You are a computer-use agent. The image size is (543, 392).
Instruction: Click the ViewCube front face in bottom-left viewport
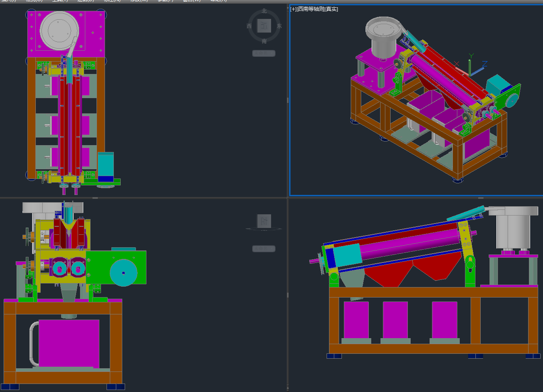point(264,221)
